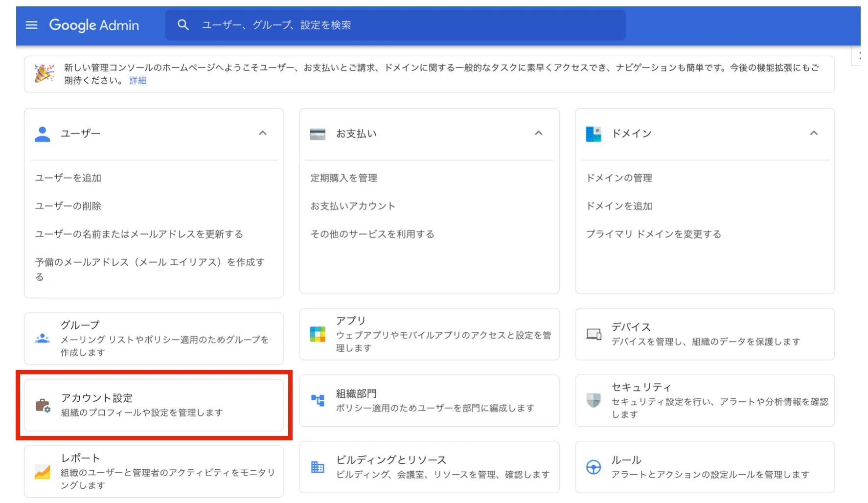Click the 組織部門 hierarchy icon
The image size is (868, 503).
[318, 400]
